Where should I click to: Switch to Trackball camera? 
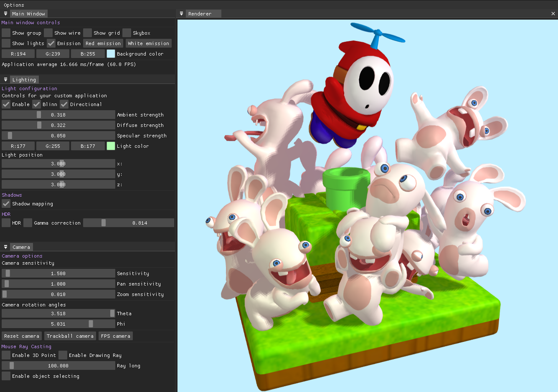click(x=70, y=336)
